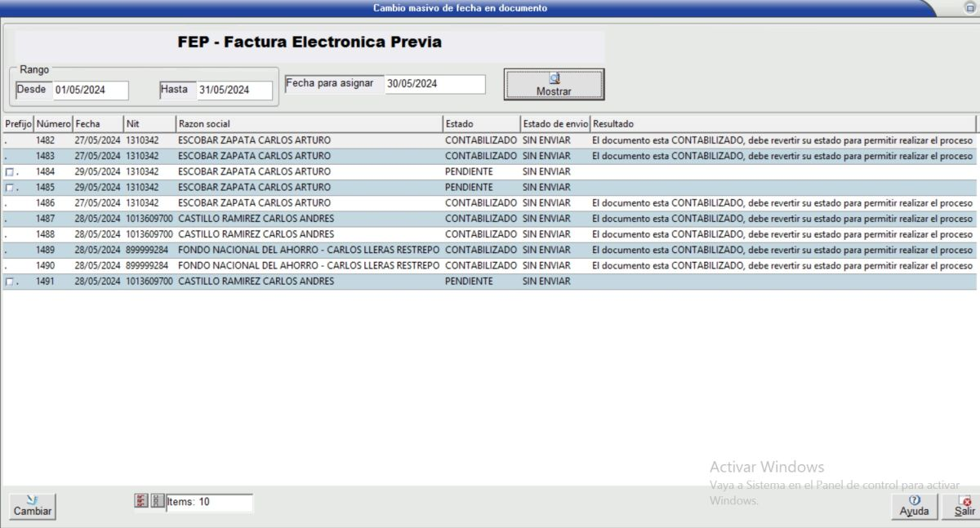Check the box for document 1484

pyautogui.click(x=9, y=172)
